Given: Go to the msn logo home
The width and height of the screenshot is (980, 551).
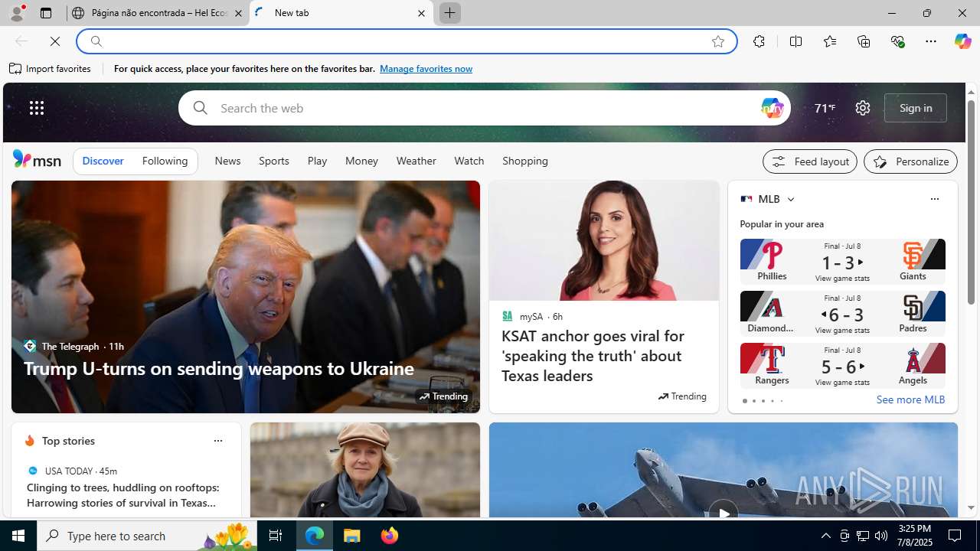Looking at the screenshot, I should [37, 159].
